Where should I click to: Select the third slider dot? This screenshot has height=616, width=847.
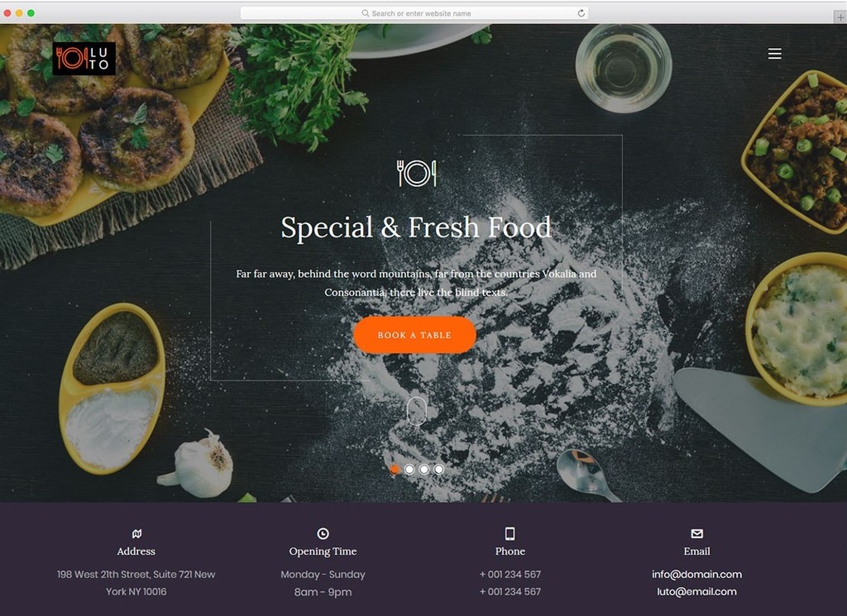pyautogui.click(x=424, y=470)
